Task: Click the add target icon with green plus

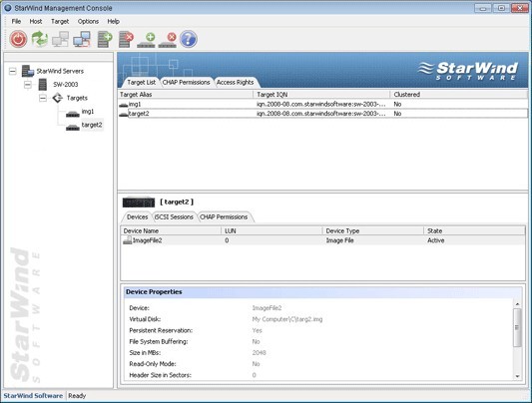Action: click(147, 40)
